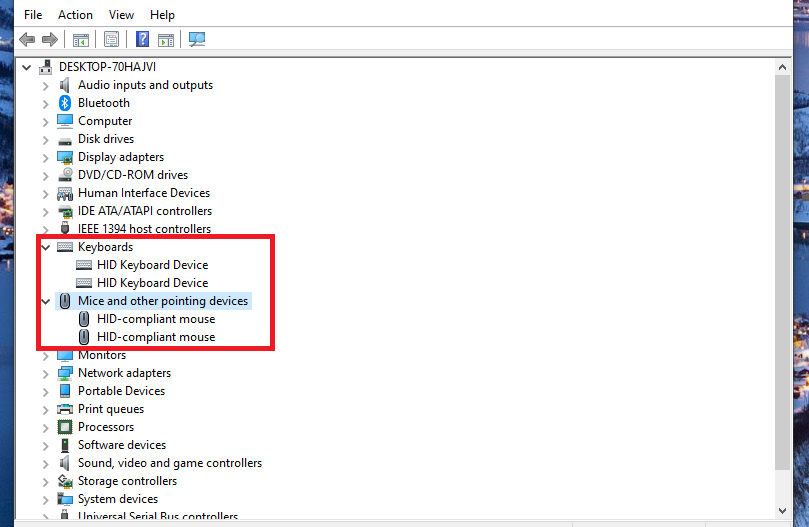The image size is (809, 527).
Task: Select the IDE ATA/ATAPI controllers label
Action: click(x=144, y=211)
